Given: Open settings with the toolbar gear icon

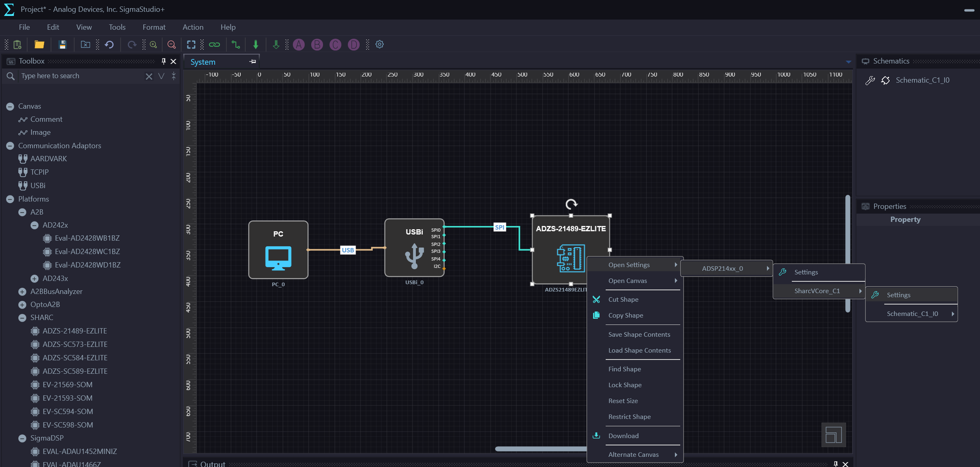Looking at the screenshot, I should coord(380,44).
